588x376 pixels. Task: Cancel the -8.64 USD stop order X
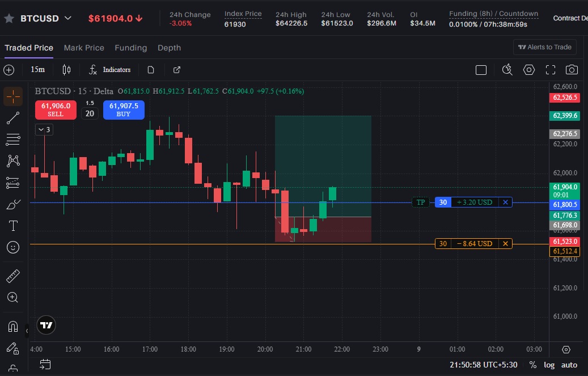[x=505, y=243]
